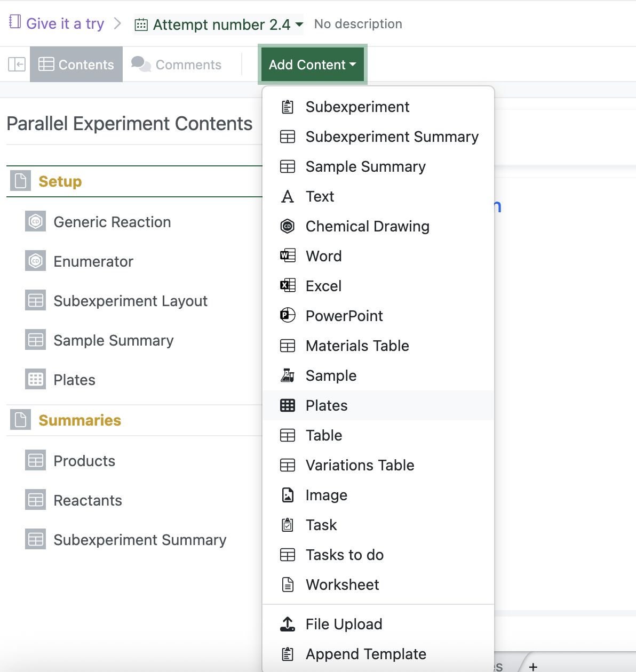Click the PowerPoint icon in menu
This screenshot has width=636, height=672.
(x=288, y=316)
